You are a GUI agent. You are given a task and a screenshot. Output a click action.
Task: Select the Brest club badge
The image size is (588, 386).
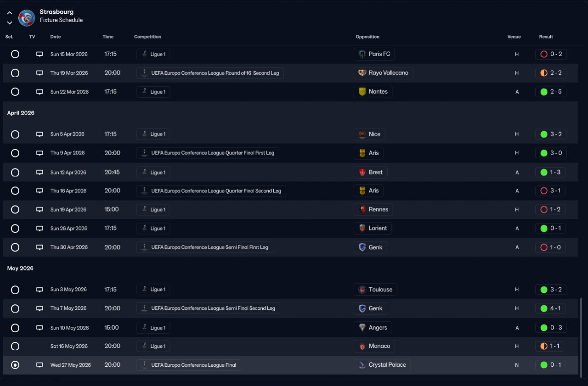coord(362,173)
